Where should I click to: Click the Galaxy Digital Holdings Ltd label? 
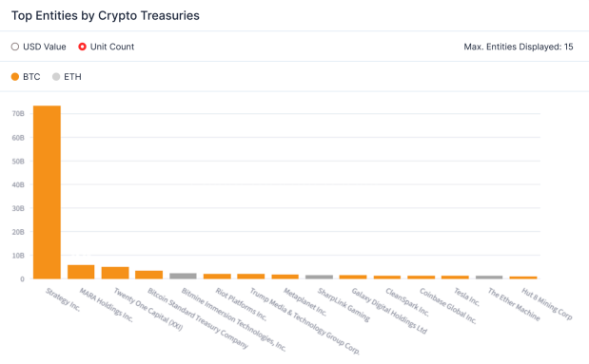[389, 311]
